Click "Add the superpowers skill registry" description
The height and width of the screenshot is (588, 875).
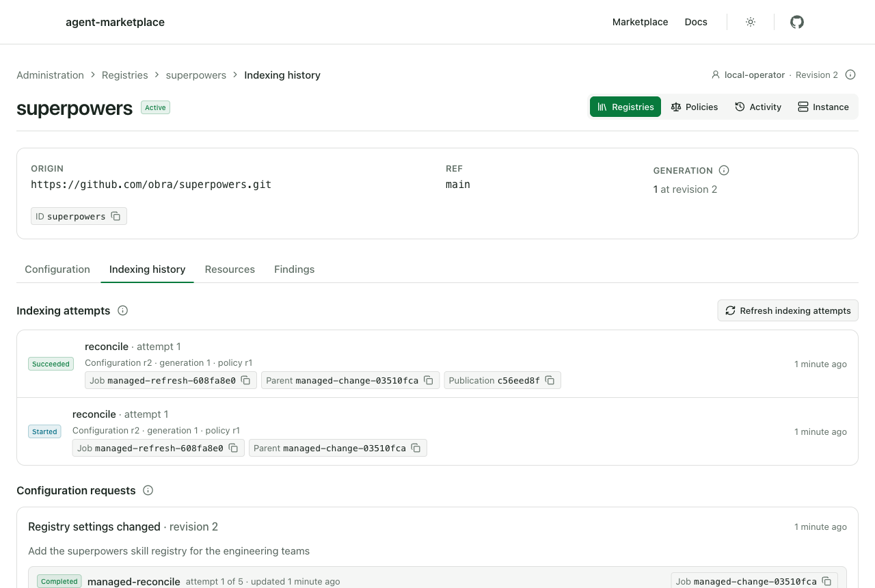pos(169,551)
